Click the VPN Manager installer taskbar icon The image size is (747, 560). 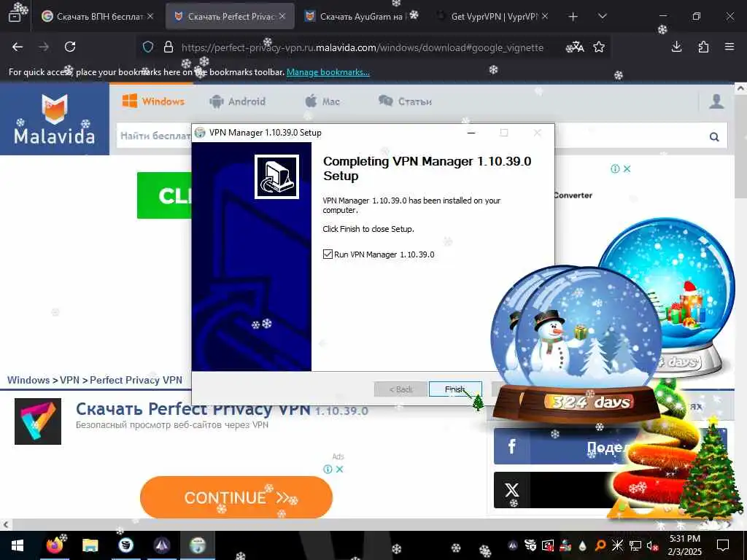(197, 545)
